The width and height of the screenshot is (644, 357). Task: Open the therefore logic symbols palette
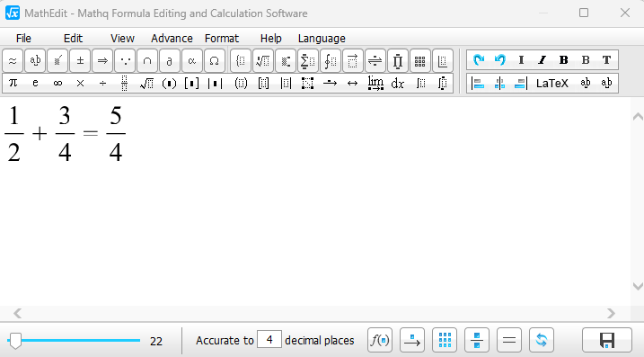[x=125, y=61]
